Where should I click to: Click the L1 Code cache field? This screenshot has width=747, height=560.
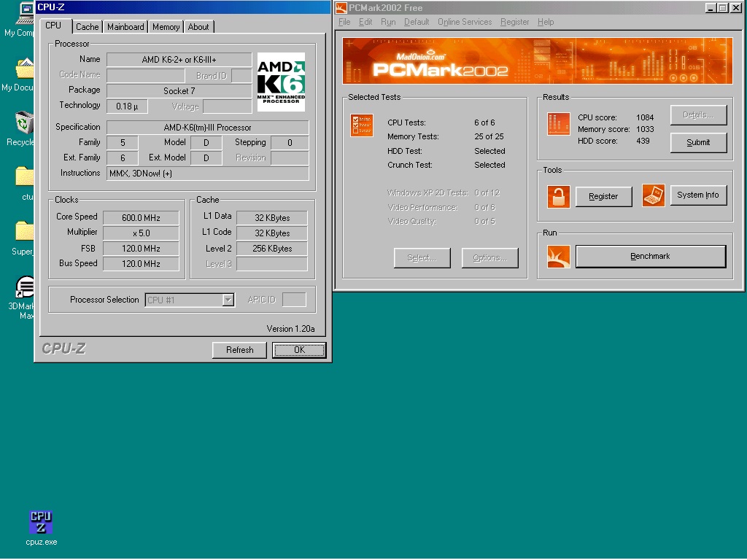coord(272,233)
